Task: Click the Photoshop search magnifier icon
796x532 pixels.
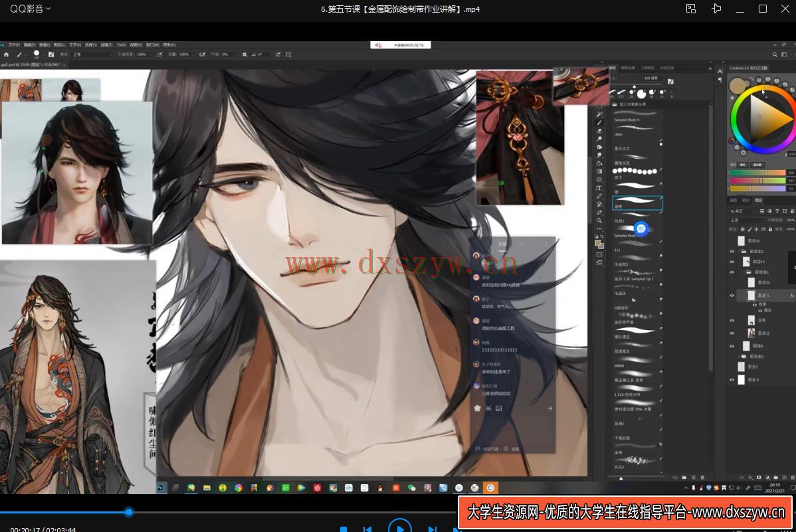Action: click(775, 54)
